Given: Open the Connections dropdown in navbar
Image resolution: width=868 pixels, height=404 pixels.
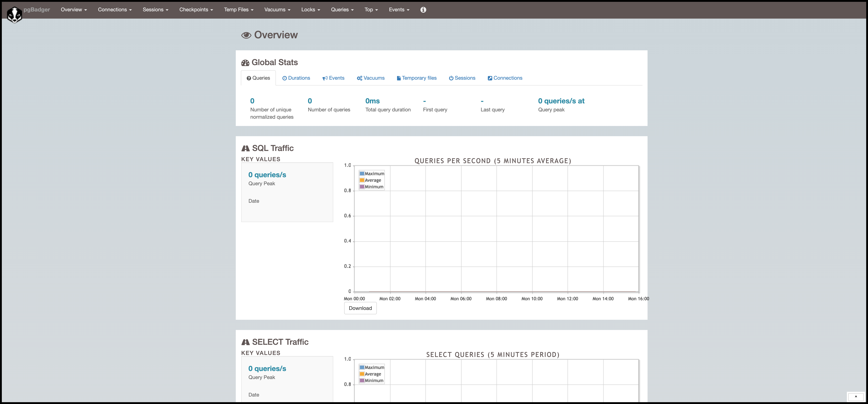Looking at the screenshot, I should point(115,10).
